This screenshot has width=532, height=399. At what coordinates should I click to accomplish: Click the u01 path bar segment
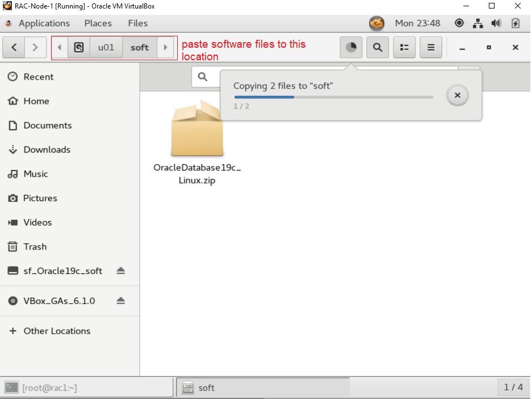(x=106, y=47)
